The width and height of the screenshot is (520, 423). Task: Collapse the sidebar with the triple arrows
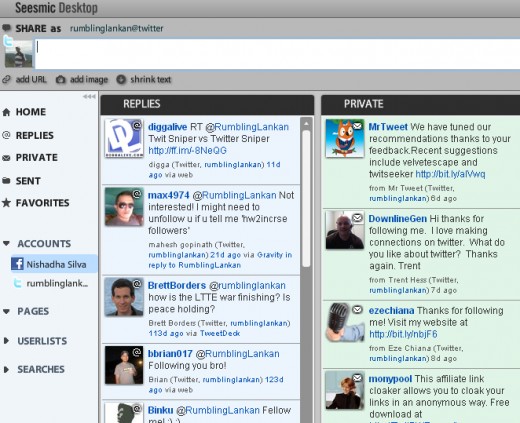(89, 96)
